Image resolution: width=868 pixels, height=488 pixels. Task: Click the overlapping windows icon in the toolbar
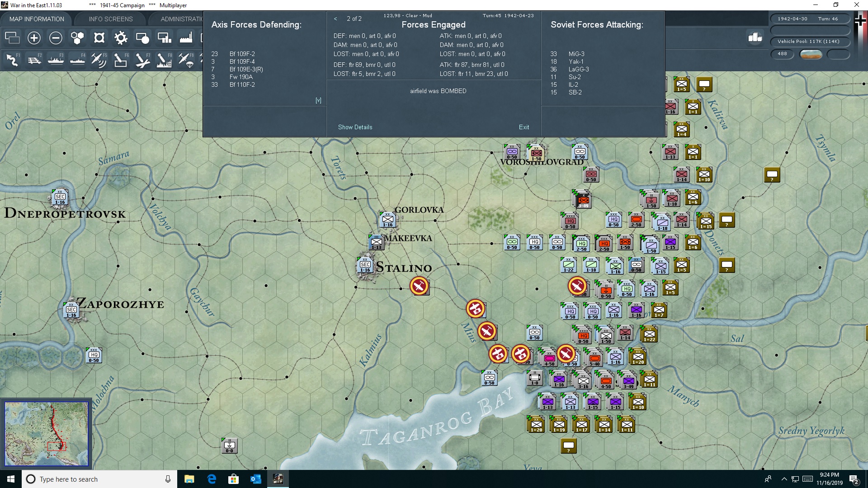tap(12, 38)
